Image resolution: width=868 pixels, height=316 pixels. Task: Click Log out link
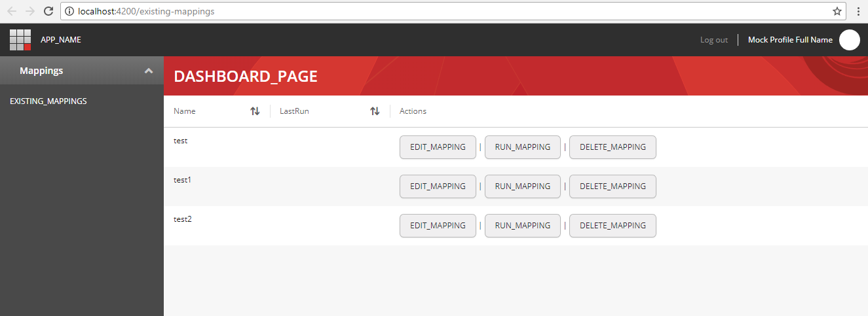pos(714,40)
